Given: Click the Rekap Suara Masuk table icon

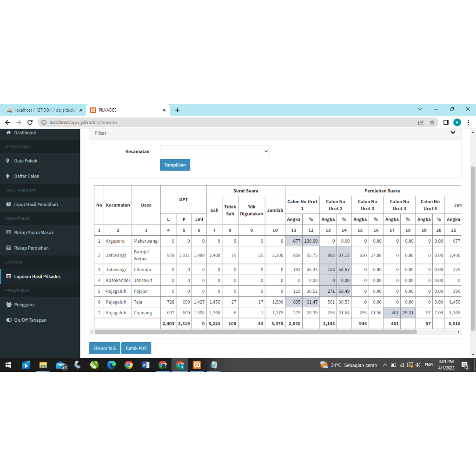Looking at the screenshot, I should click(x=8, y=232).
